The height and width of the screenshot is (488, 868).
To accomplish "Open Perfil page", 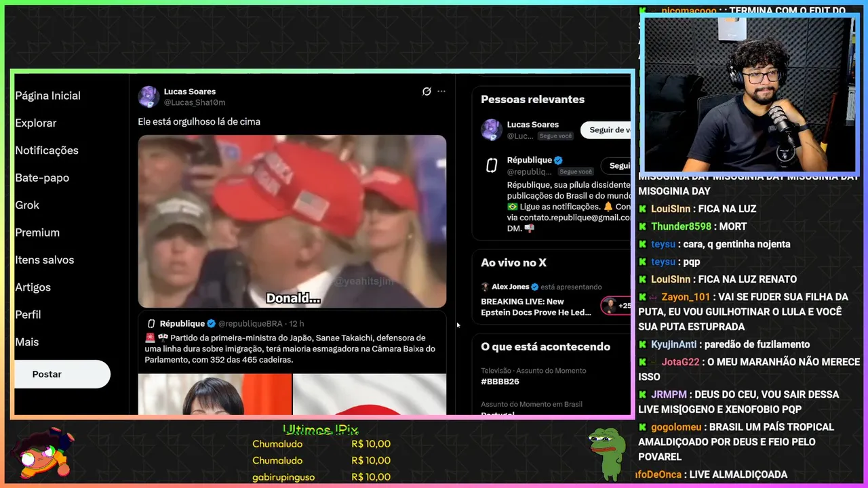I will [28, 314].
